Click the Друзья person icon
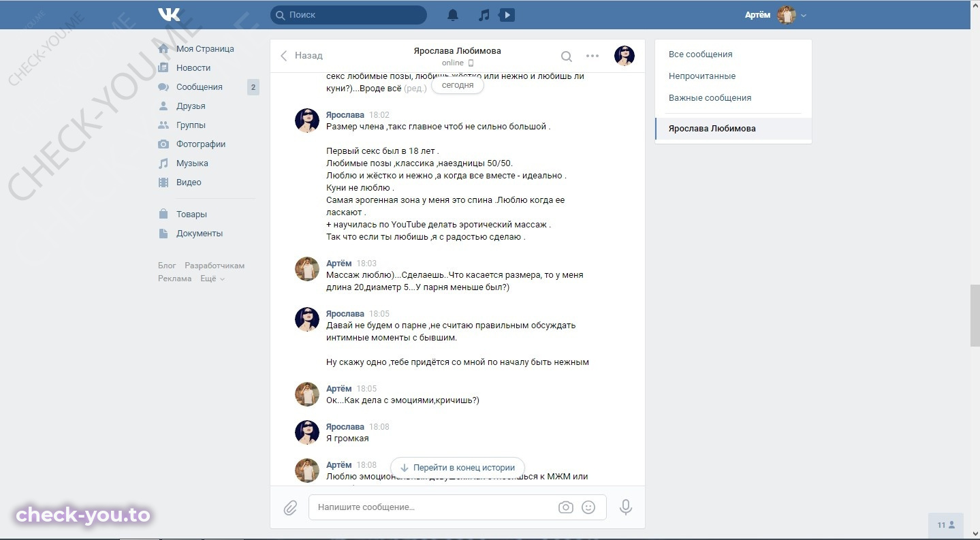 163,106
